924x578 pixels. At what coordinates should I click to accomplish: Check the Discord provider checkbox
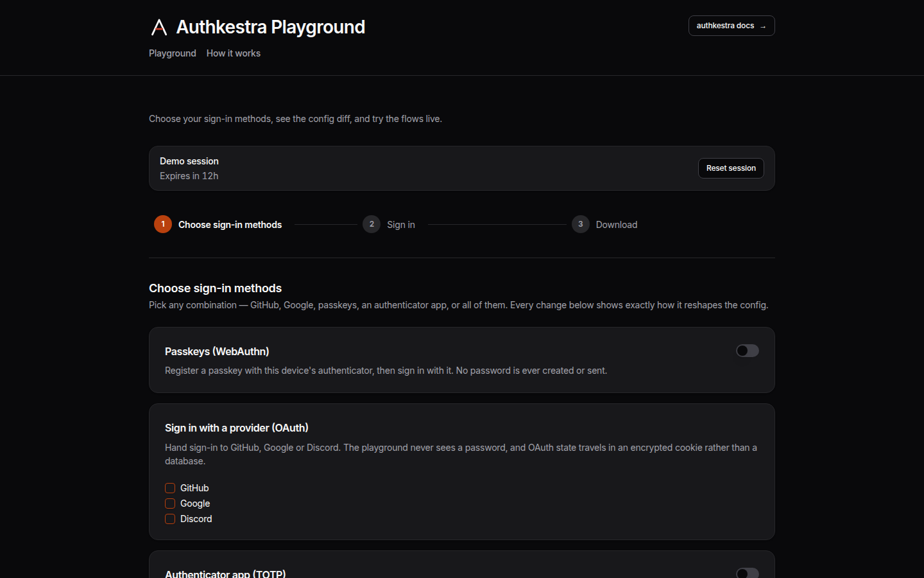[170, 519]
